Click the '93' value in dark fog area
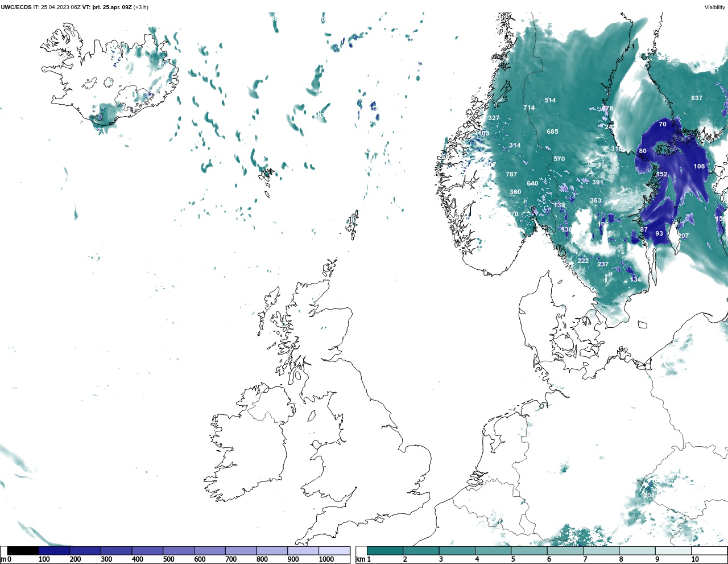Viewport: 728px width, 564px height. pyautogui.click(x=659, y=233)
